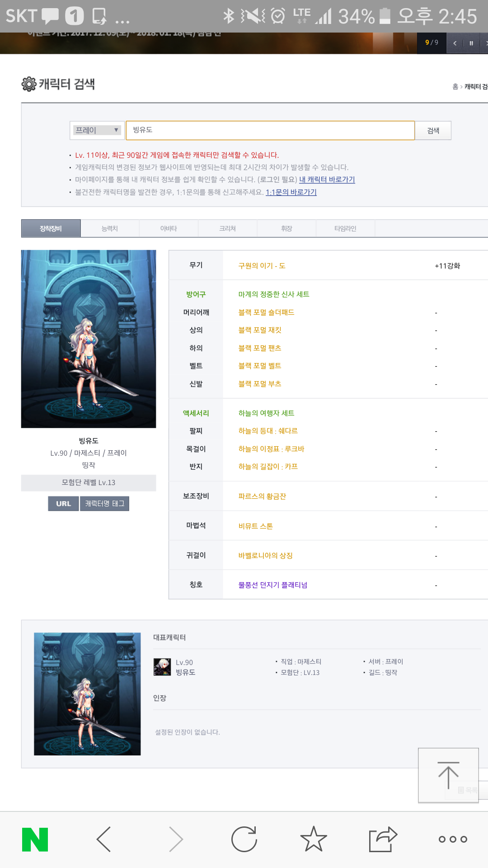The image size is (488, 868).
Task: Click the 캐릭터명 태그 button
Action: pos(104,504)
